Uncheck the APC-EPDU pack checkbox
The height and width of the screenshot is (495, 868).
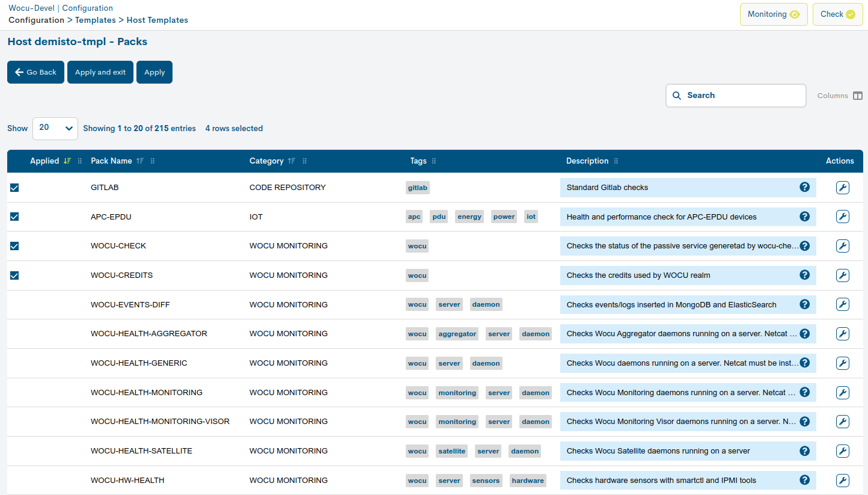point(14,217)
